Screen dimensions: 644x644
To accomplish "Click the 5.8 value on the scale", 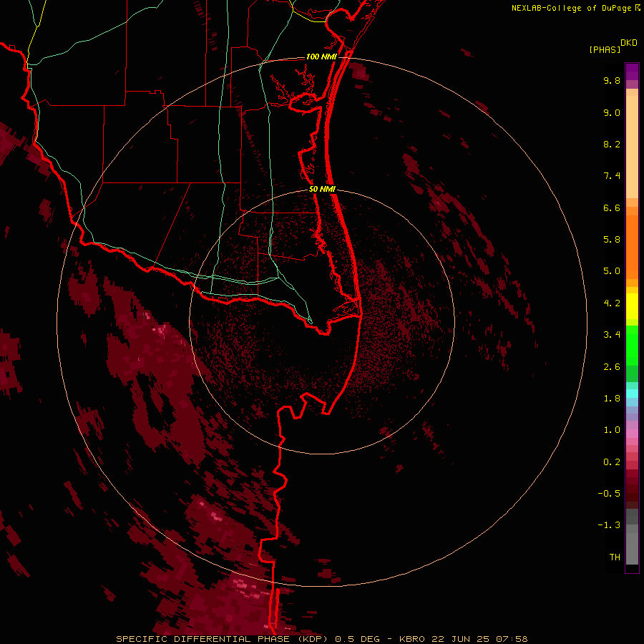I will [x=612, y=240].
